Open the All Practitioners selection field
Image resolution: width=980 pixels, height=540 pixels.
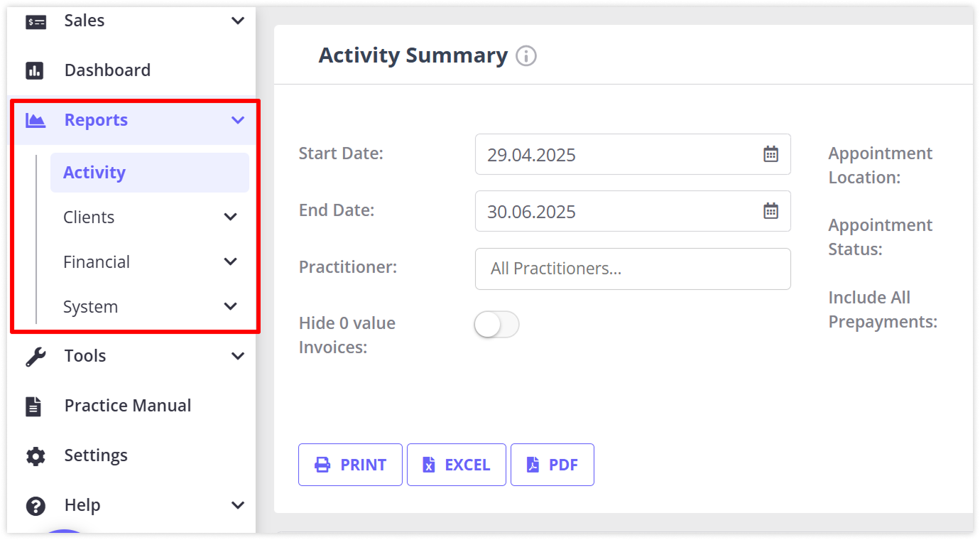click(x=633, y=269)
